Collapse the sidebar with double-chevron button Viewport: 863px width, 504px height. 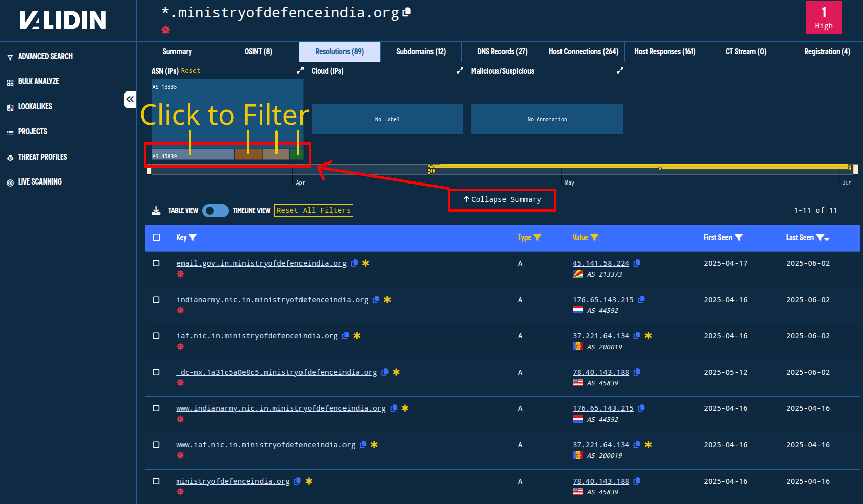point(130,99)
